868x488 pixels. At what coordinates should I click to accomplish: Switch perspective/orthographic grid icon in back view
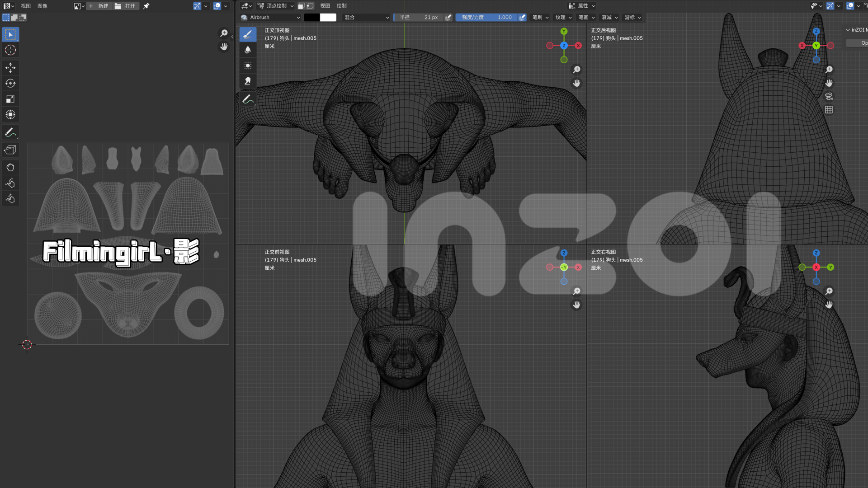point(829,110)
